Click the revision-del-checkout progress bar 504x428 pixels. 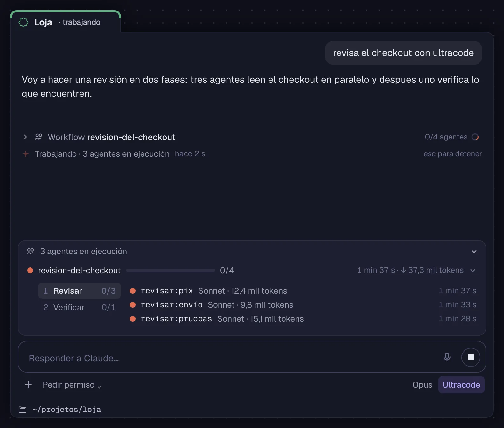coord(171,270)
